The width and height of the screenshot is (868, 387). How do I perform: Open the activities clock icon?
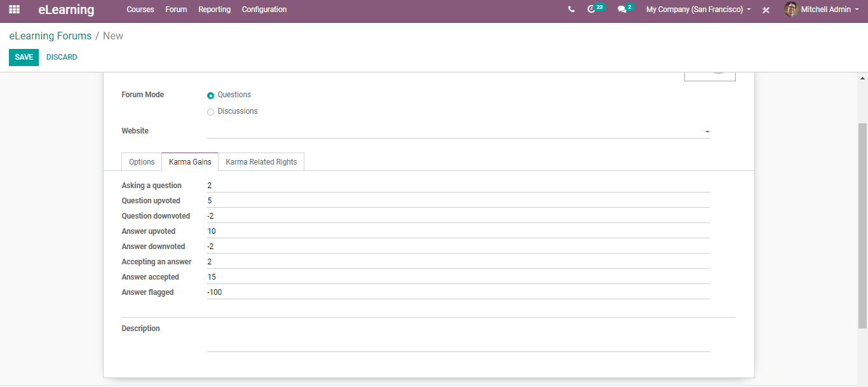coord(592,10)
